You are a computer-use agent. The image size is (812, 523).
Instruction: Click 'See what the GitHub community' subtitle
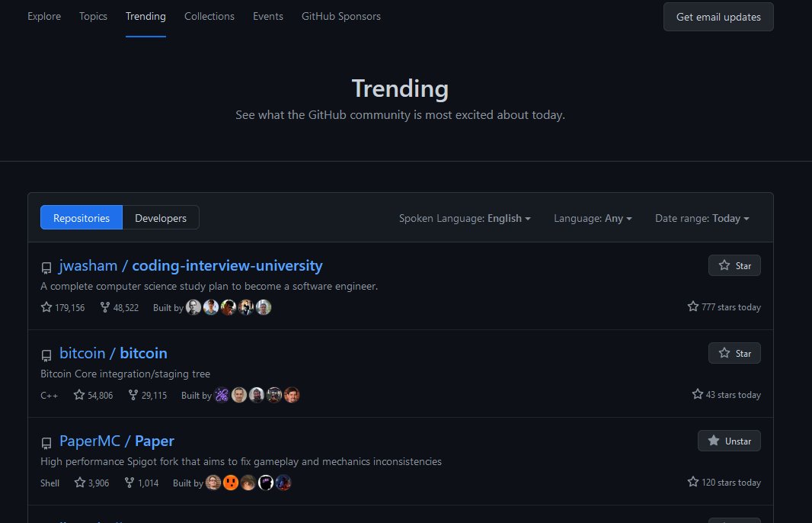click(400, 114)
